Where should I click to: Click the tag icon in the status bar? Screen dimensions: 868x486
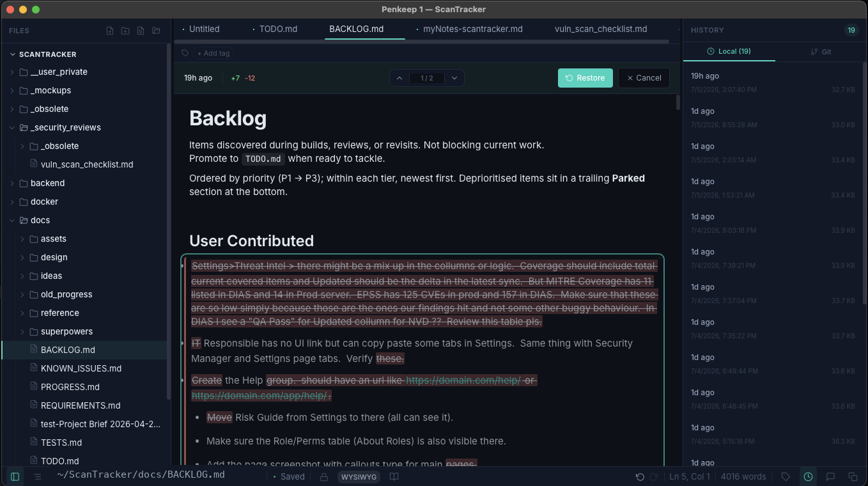[x=786, y=476]
